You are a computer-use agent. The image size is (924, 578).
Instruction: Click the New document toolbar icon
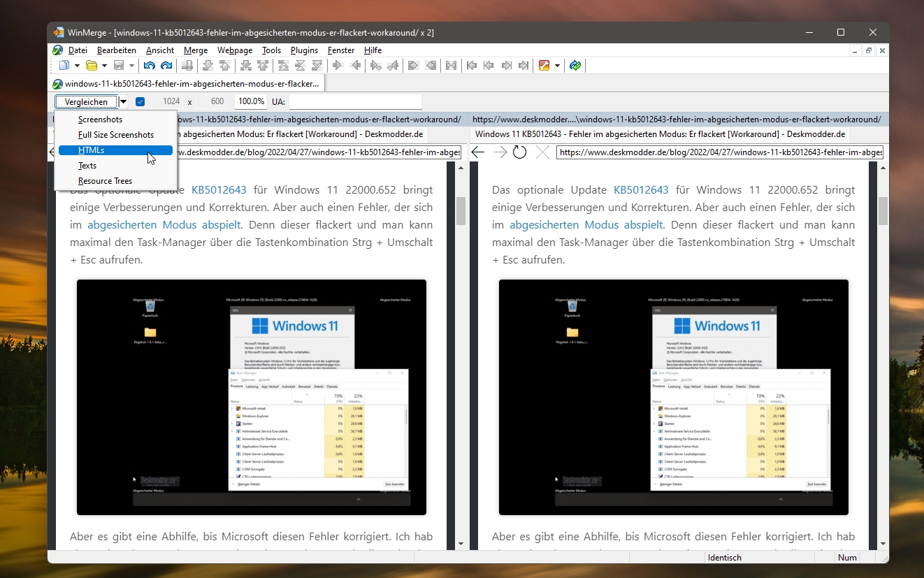(64, 66)
